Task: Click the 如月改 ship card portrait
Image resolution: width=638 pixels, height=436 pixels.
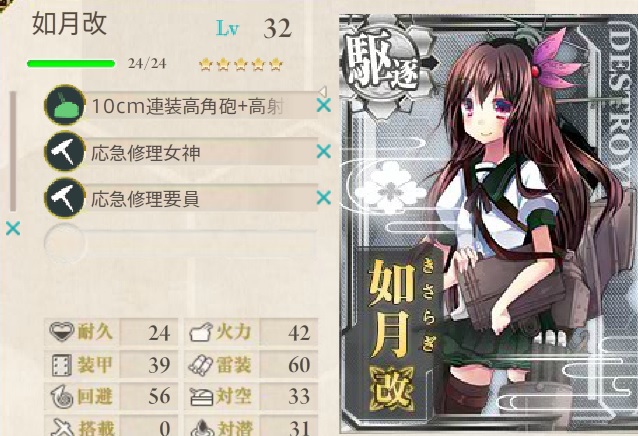Action: pyautogui.click(x=488, y=223)
